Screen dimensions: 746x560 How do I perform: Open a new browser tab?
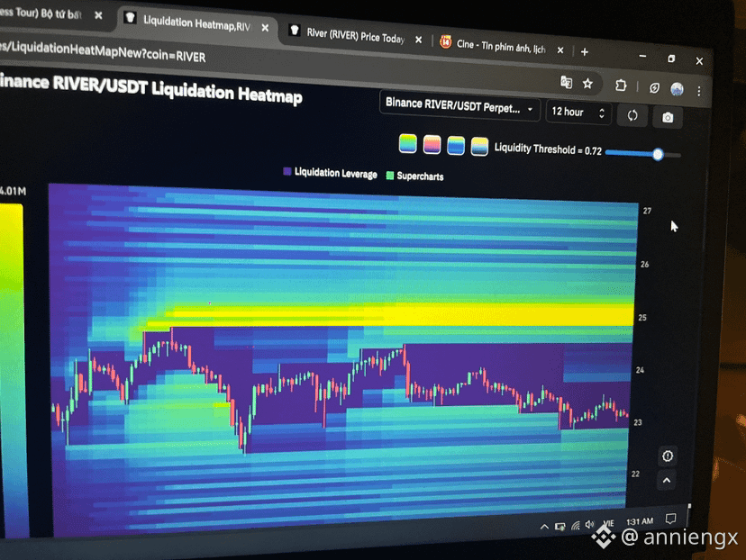[585, 52]
